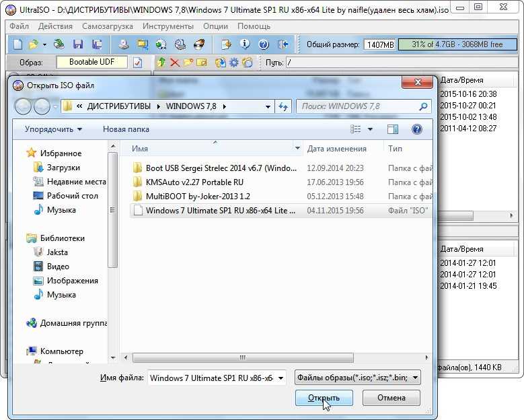Click the Forward navigation arrow in dialog
This screenshot has height=420, width=524.
coord(42,106)
